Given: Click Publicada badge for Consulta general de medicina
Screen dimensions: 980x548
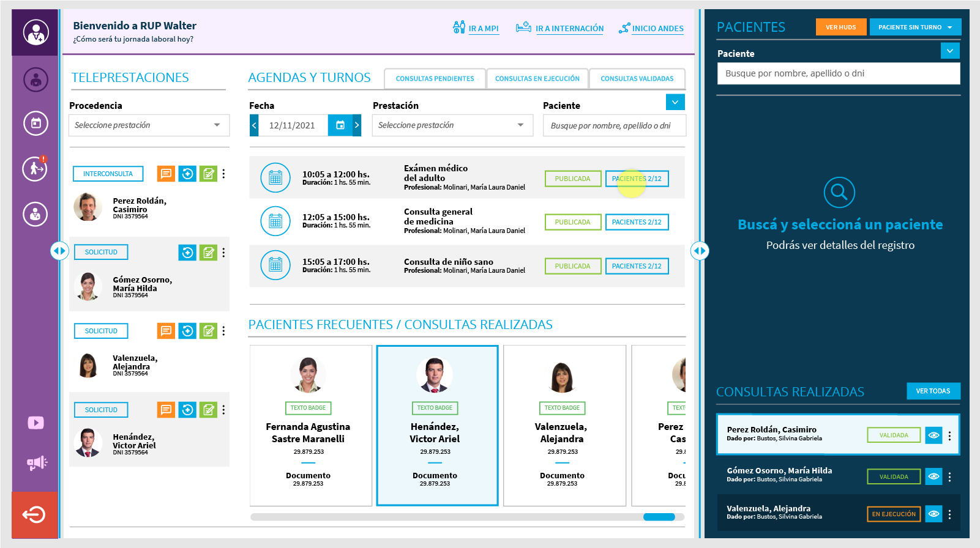Looking at the screenshot, I should [x=572, y=222].
